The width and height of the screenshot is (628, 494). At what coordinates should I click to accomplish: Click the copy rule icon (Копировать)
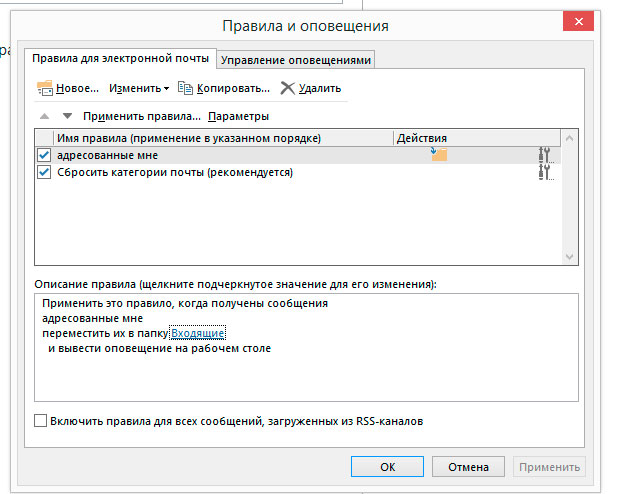coord(185,88)
